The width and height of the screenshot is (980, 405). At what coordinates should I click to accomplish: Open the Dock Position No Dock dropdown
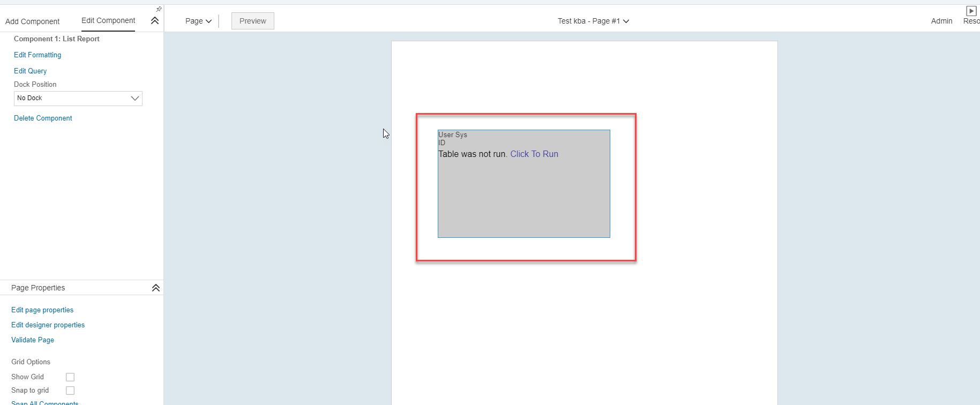pyautogui.click(x=78, y=98)
